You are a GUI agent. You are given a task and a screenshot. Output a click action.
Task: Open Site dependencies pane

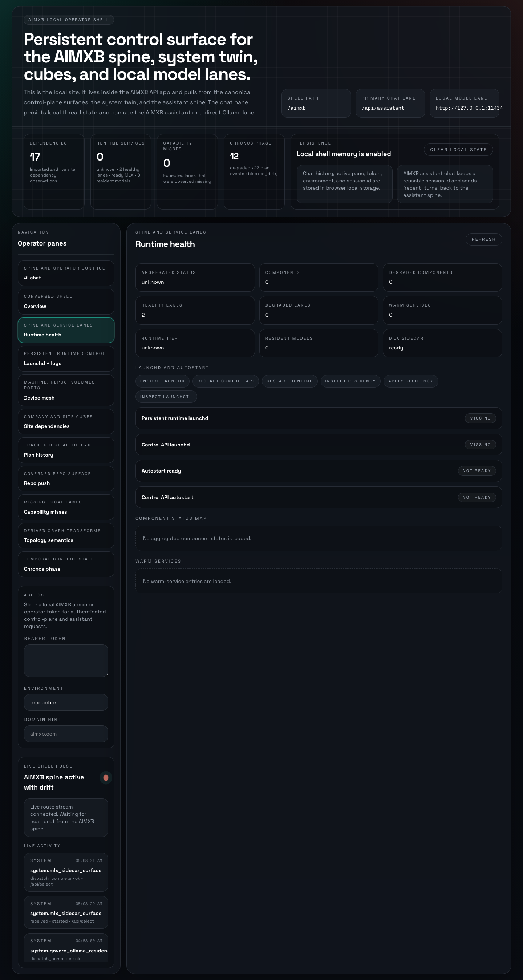[66, 421]
